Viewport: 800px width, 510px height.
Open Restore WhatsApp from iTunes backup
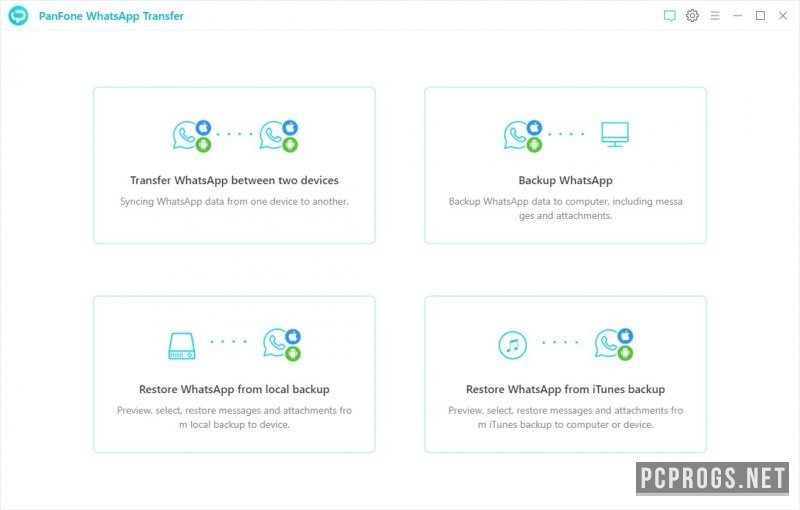tap(565, 389)
